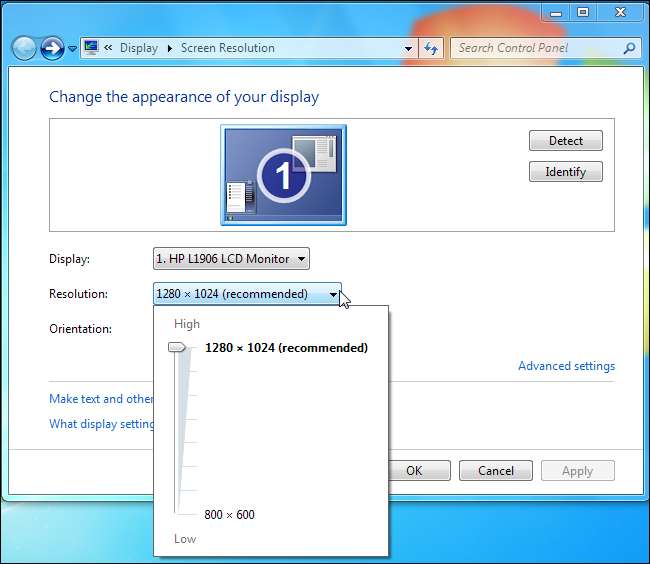
Task: Confirm changes with the OK button
Action: (x=414, y=471)
